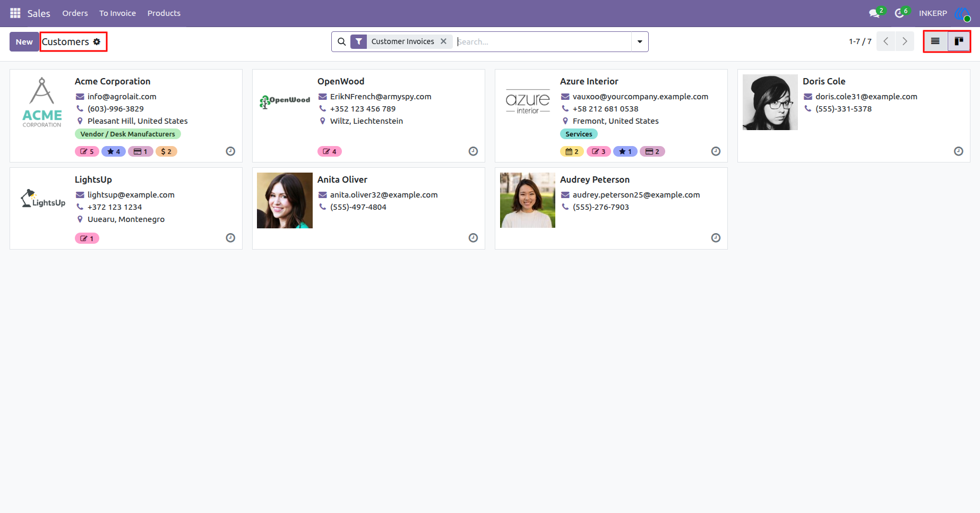Open LightsUp activity clock
Screen dimensions: 980x513
coord(230,238)
